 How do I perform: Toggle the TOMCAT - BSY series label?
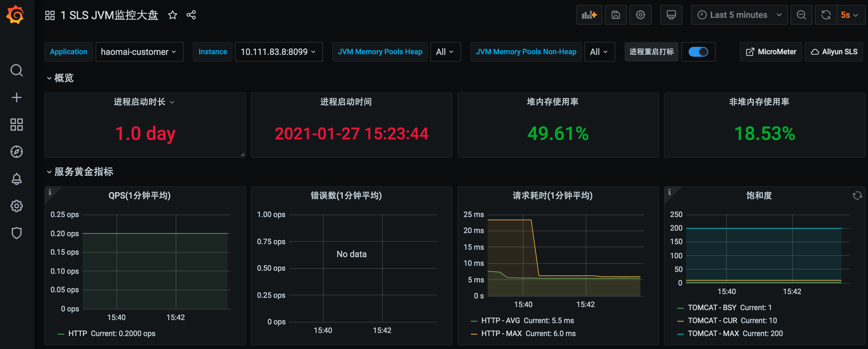[712, 308]
